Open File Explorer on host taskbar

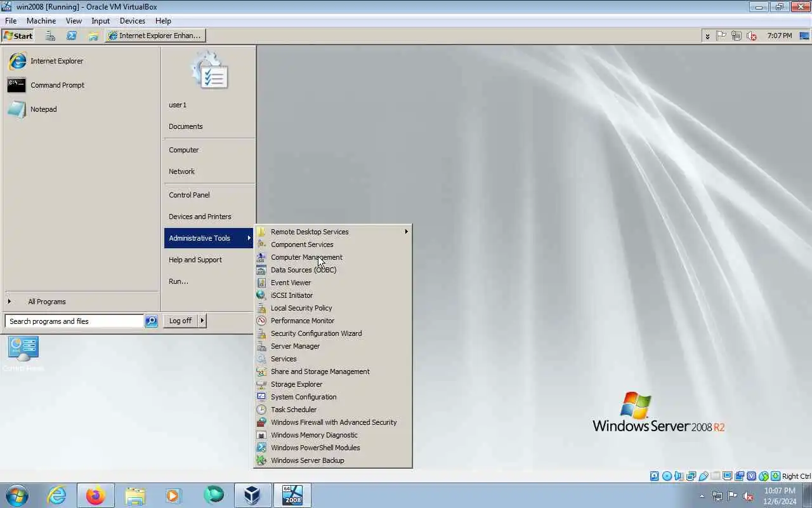[x=135, y=495]
